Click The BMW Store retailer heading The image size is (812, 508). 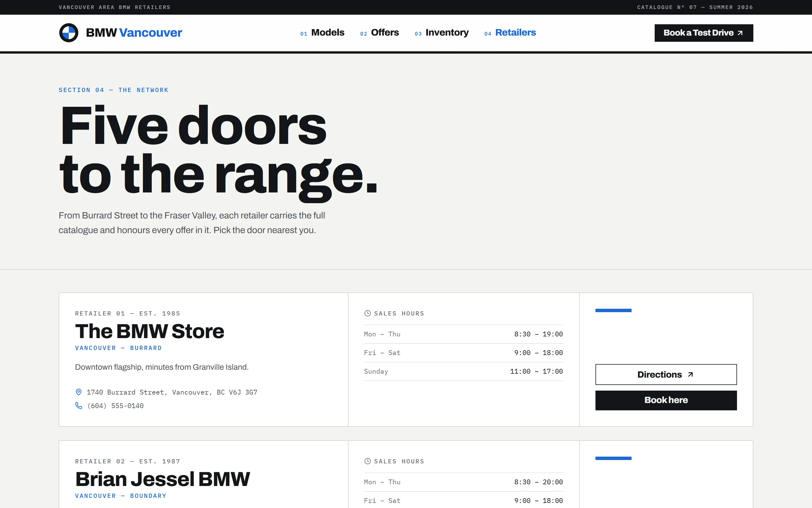pyautogui.click(x=149, y=331)
